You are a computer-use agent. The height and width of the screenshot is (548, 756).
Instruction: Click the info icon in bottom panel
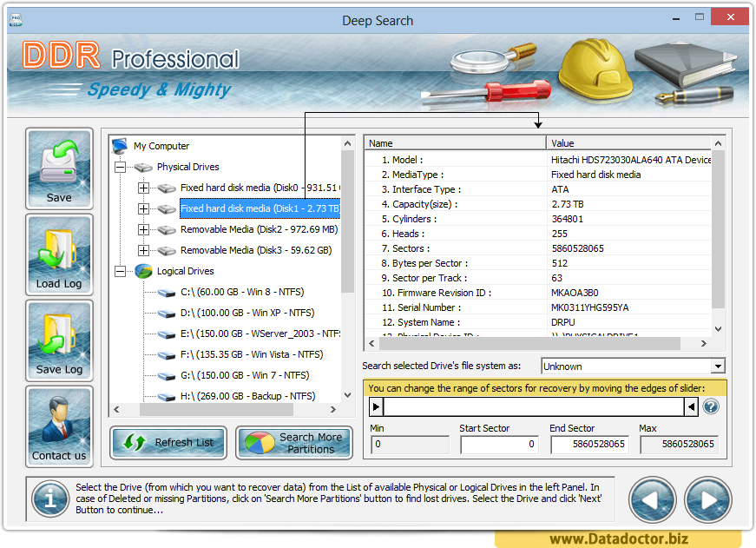(50, 498)
